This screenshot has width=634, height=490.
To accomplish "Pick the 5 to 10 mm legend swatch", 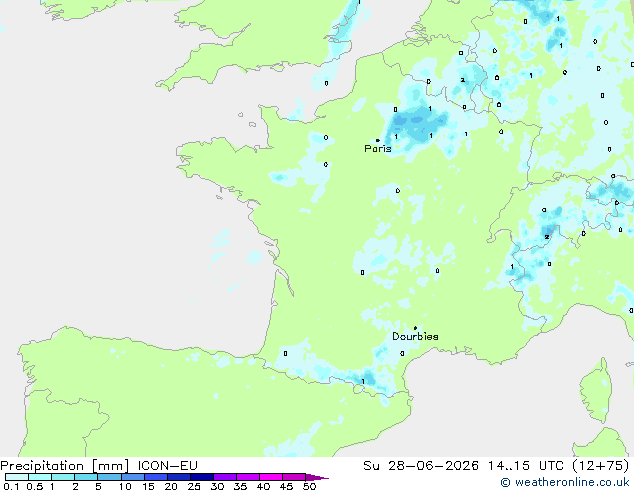I will (x=109, y=477).
